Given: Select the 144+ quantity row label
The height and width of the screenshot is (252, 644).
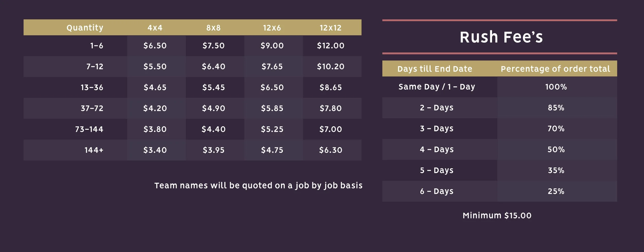Looking at the screenshot, I should (x=94, y=150).
